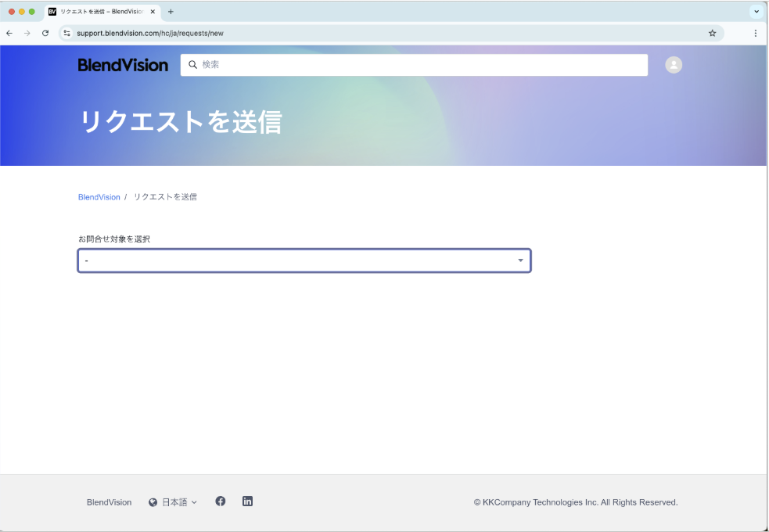The image size is (769, 532).
Task: Click the dropdown arrow in inquiry selector
Action: coord(520,261)
